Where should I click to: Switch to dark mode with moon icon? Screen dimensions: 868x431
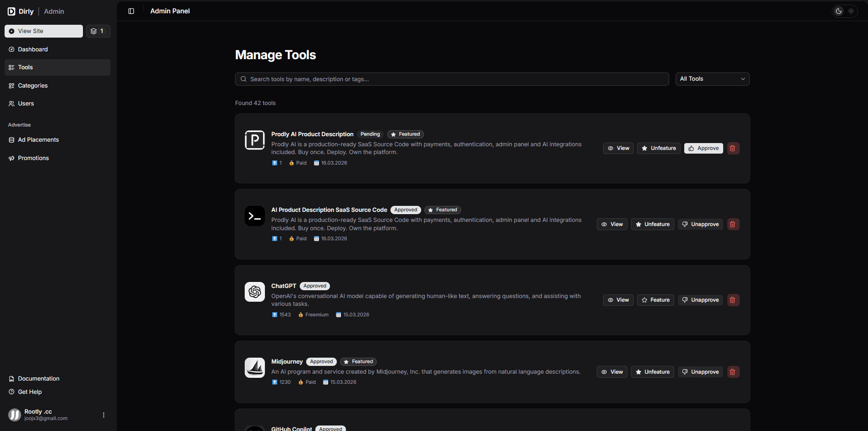coord(839,11)
